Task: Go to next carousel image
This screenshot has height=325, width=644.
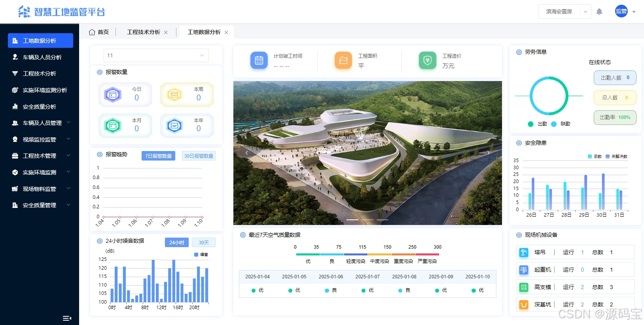Action: point(489,153)
